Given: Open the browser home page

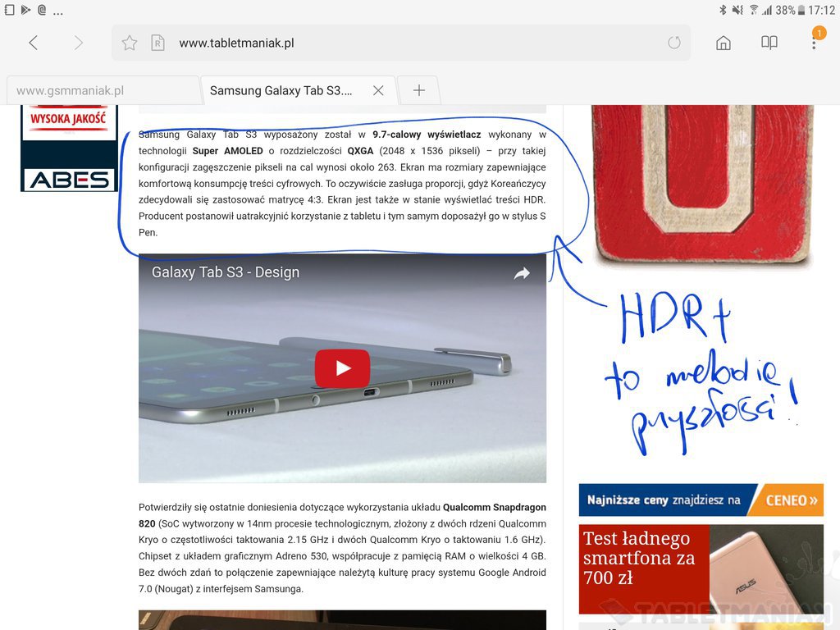Looking at the screenshot, I should point(724,43).
